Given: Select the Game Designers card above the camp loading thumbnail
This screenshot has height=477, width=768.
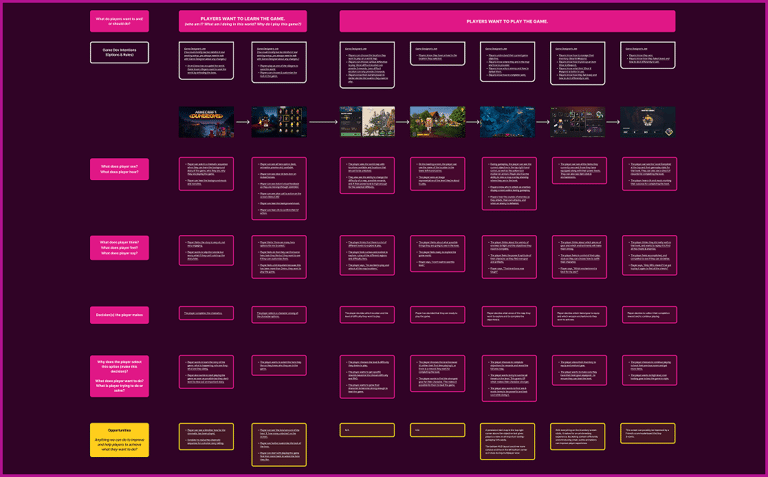Looking at the screenshot, I should click(x=437, y=53).
